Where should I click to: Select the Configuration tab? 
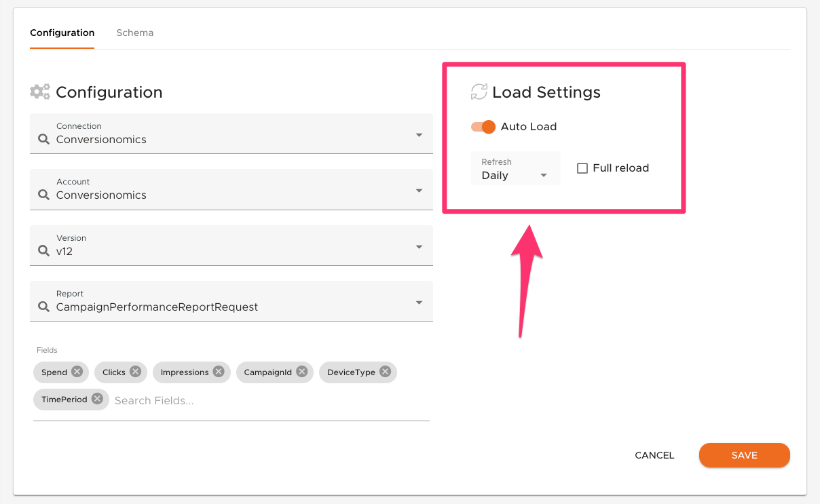[x=62, y=33]
